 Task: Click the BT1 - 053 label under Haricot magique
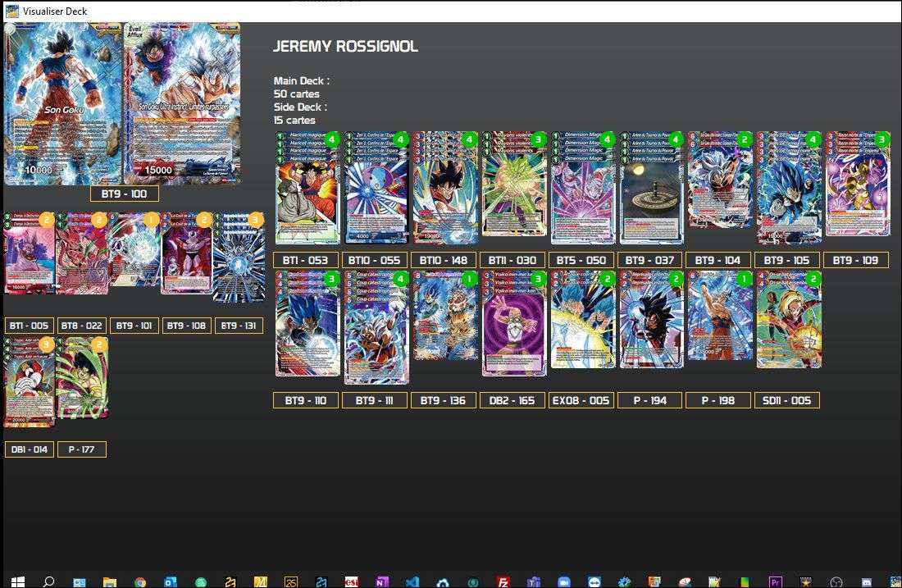click(x=307, y=259)
